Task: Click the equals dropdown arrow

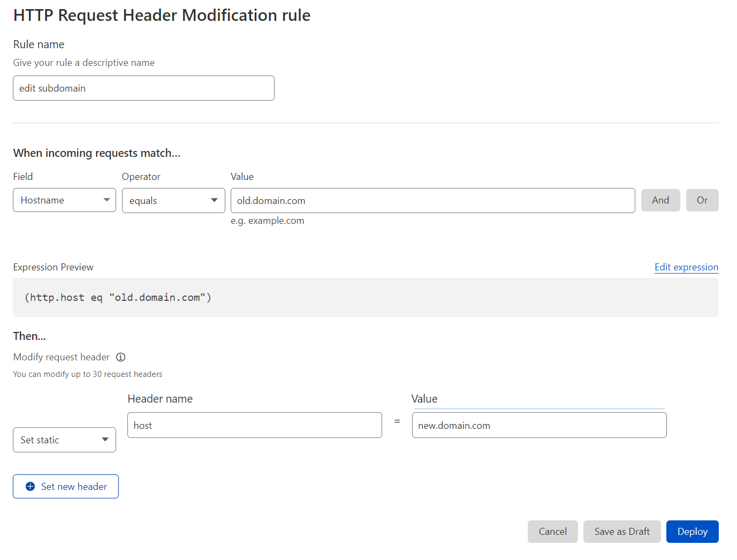Action: pos(215,200)
